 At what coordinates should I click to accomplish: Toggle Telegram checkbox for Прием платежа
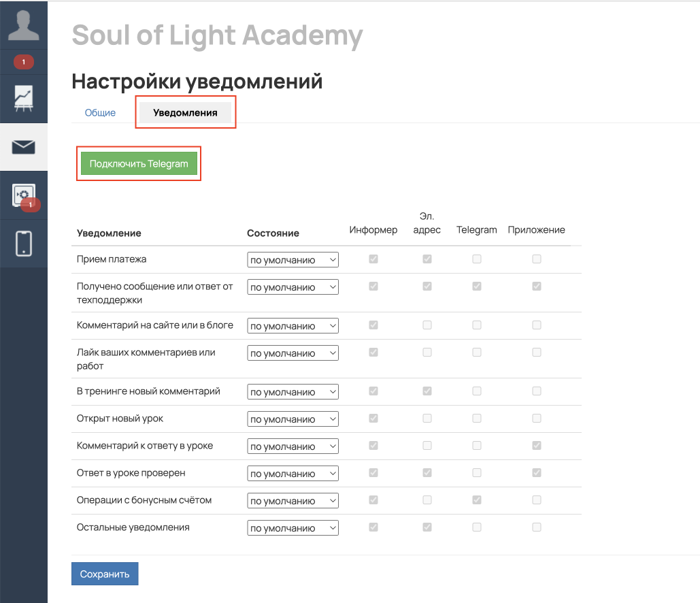tap(477, 259)
